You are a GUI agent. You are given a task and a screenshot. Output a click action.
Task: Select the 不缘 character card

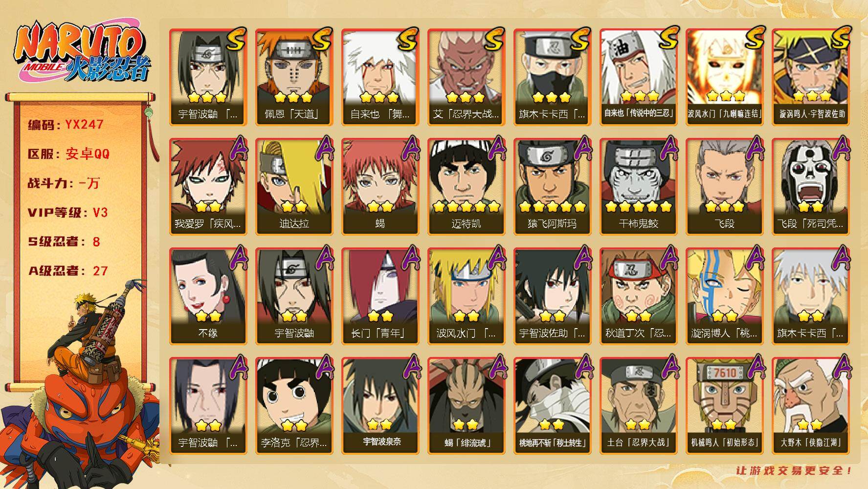(208, 296)
